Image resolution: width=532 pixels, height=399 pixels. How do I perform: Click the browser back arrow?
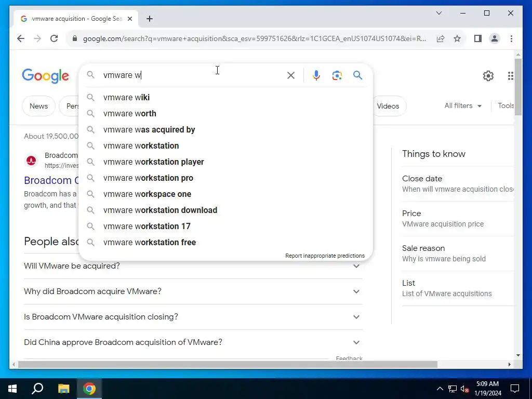(21, 38)
